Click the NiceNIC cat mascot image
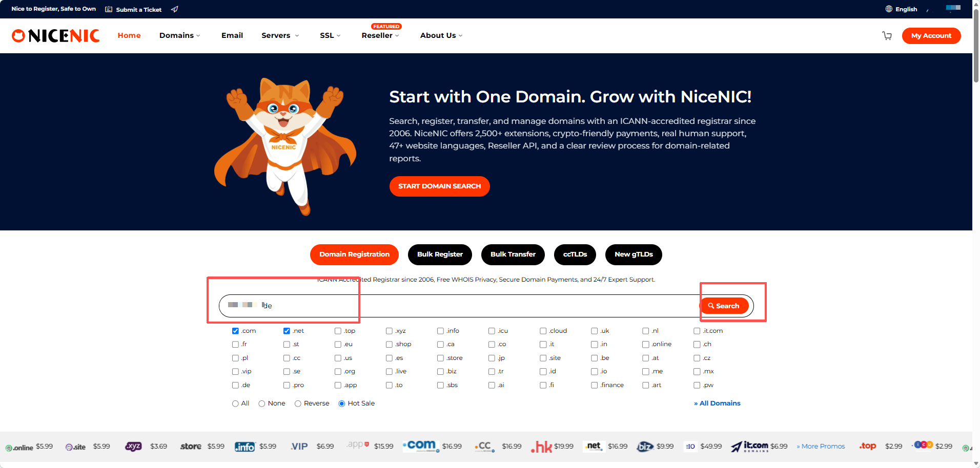 (x=285, y=146)
